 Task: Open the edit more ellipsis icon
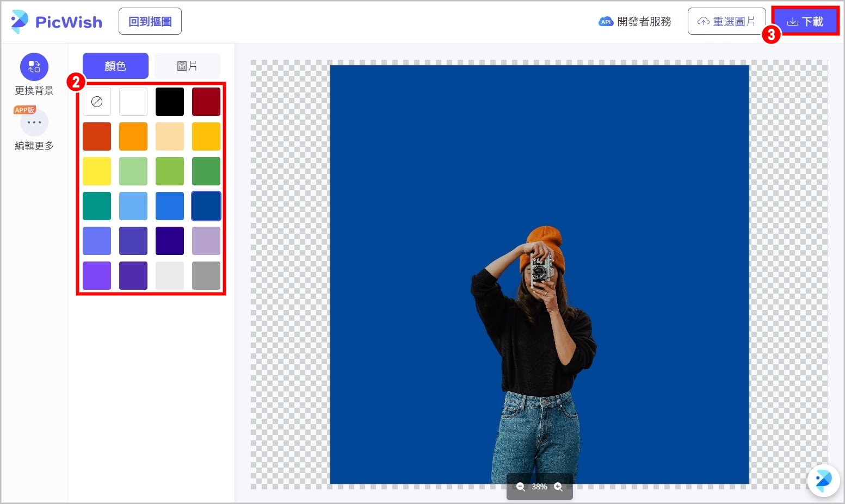[x=34, y=122]
